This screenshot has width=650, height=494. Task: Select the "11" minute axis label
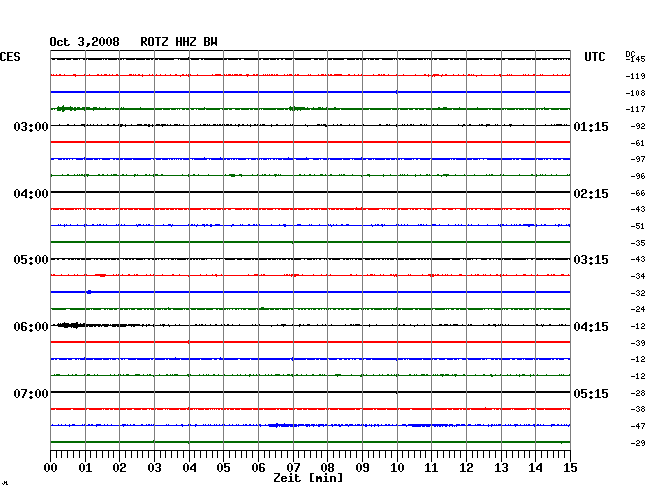coord(431,468)
